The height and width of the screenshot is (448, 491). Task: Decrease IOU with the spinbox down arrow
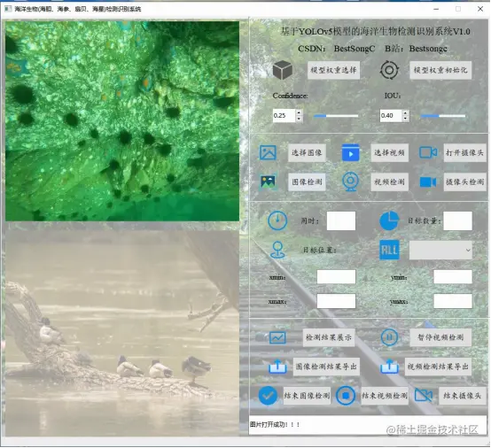[406, 119]
